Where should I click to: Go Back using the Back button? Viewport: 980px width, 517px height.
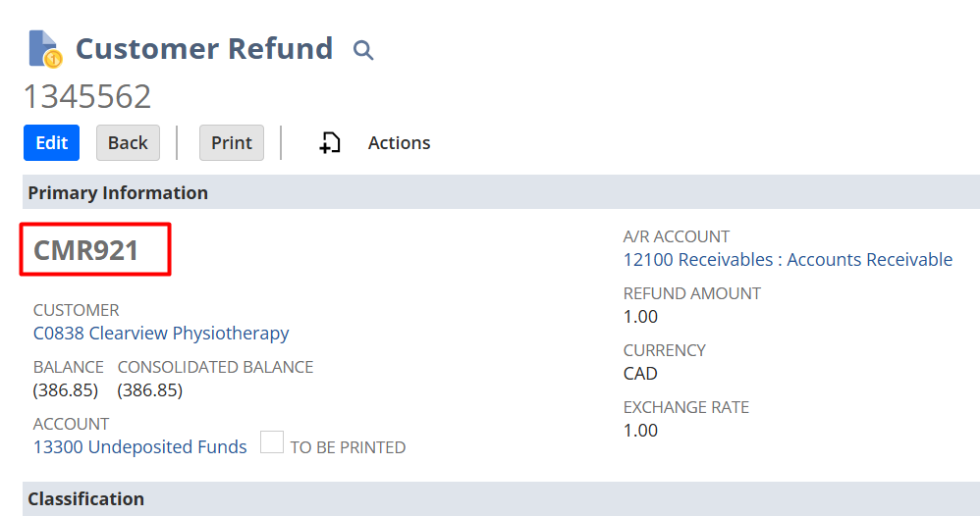(128, 143)
